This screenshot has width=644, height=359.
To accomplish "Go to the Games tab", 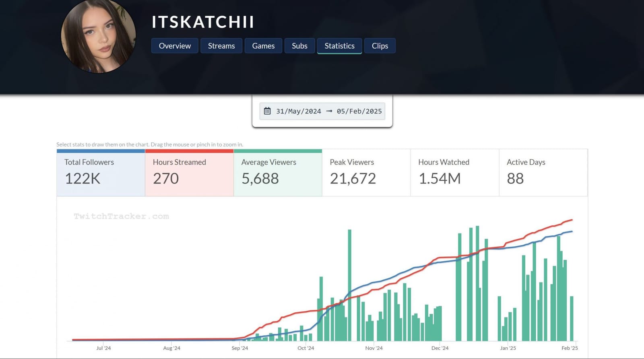I will point(263,46).
